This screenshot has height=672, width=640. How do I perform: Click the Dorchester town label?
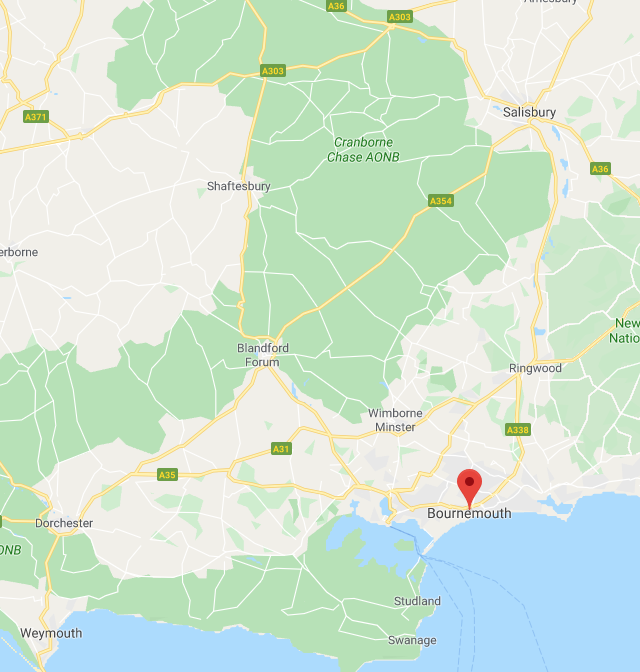click(64, 523)
